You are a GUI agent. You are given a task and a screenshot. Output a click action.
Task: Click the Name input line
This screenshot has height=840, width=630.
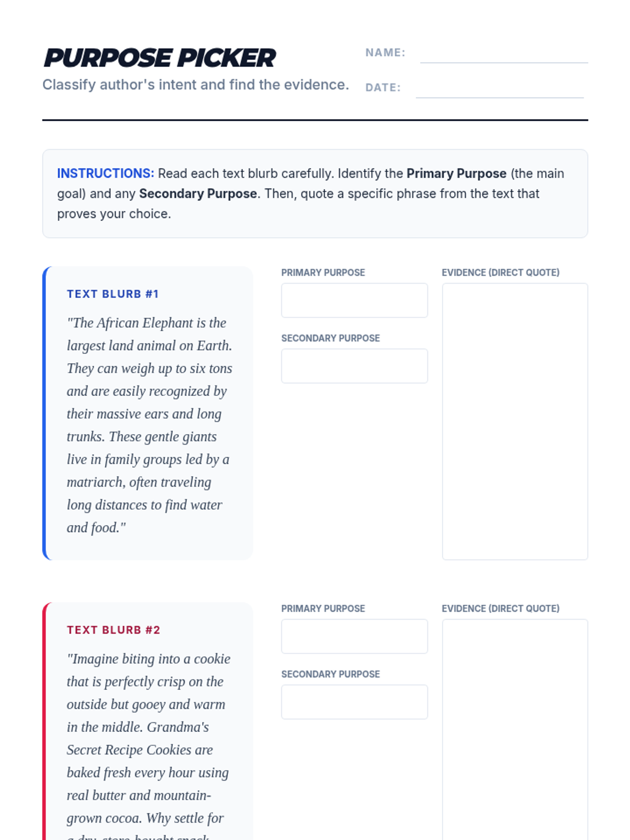pyautogui.click(x=504, y=54)
